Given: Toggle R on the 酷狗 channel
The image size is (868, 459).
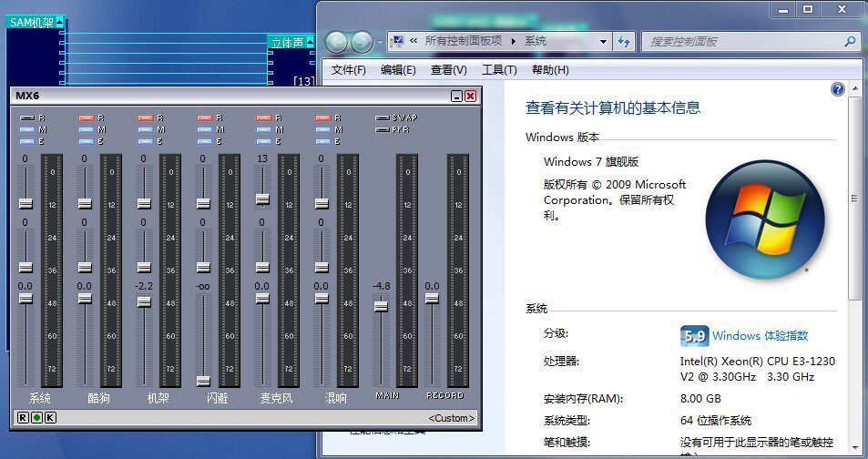Looking at the screenshot, I should [x=87, y=117].
